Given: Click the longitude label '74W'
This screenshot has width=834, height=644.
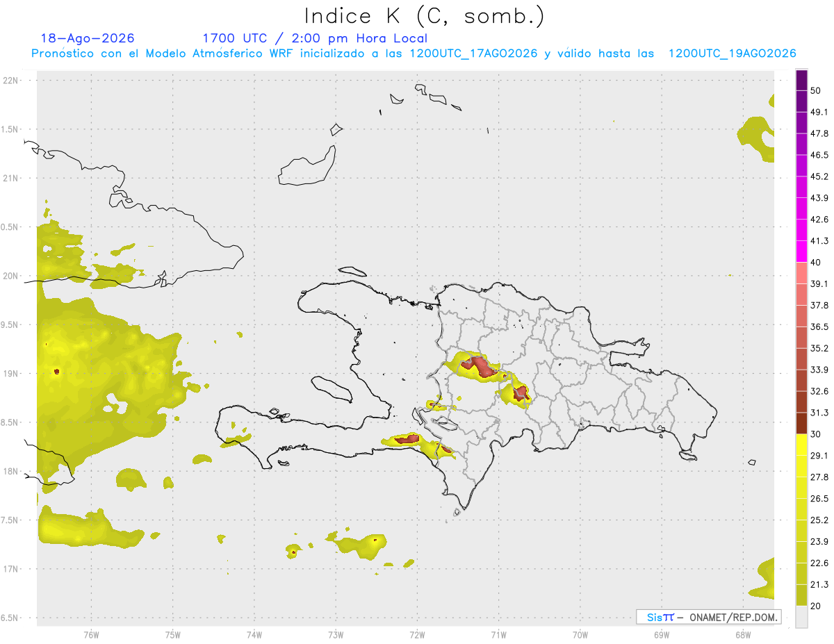Looking at the screenshot, I should 254,636.
